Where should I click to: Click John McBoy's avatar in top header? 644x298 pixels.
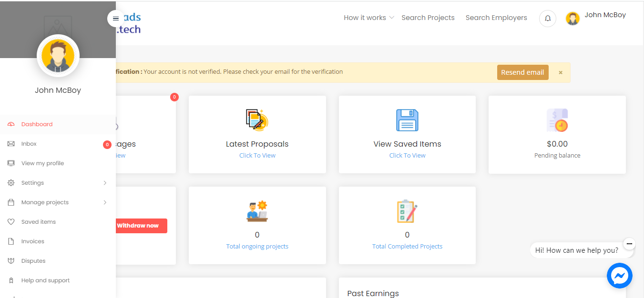572,19
